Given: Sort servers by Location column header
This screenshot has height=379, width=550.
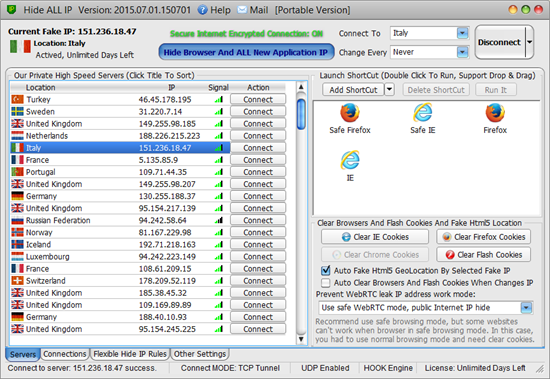Looking at the screenshot, I should click(x=40, y=87).
